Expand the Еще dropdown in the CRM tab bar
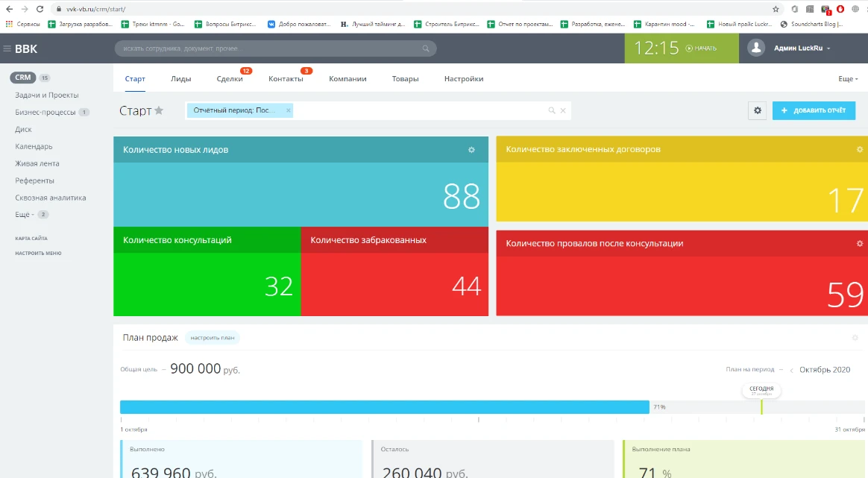Screen dimensions: 868x478 click(x=848, y=79)
